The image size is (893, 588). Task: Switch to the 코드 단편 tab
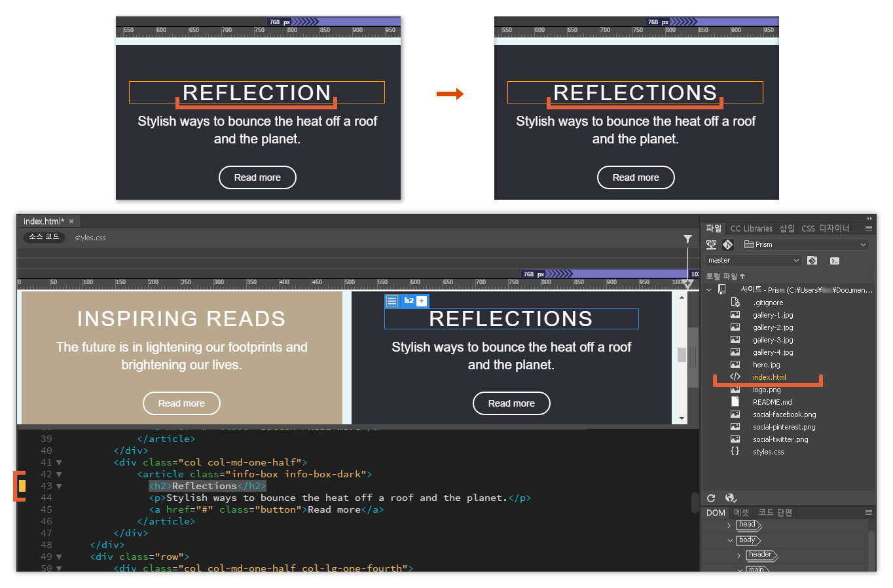tap(775, 513)
